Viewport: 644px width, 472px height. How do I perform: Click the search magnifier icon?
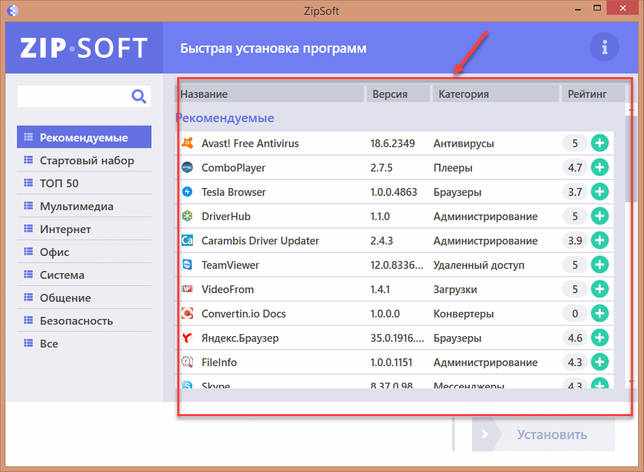(139, 97)
